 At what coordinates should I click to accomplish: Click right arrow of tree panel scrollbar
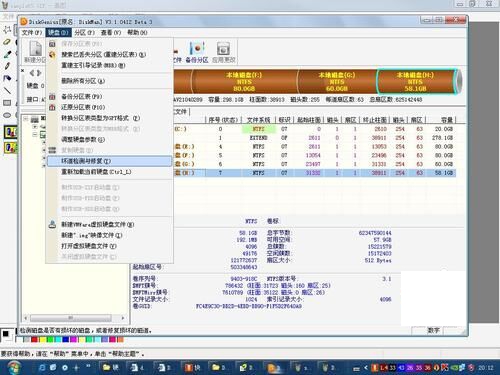click(123, 318)
